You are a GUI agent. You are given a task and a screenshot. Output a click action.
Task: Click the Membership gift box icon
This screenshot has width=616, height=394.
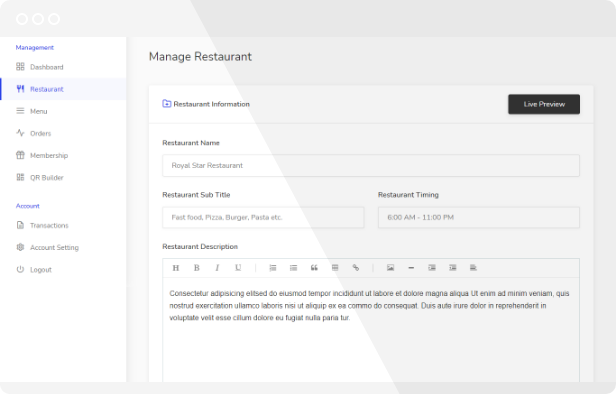coord(20,155)
